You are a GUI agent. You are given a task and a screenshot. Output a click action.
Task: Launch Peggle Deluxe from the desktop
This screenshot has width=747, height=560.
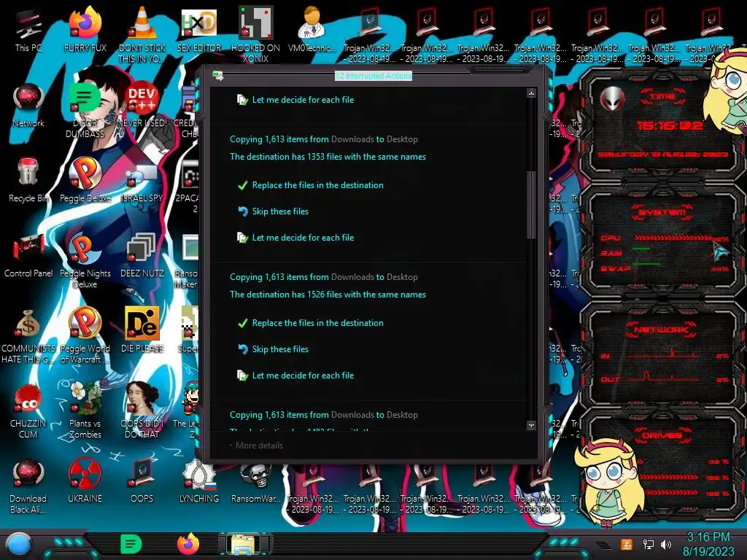[85, 180]
